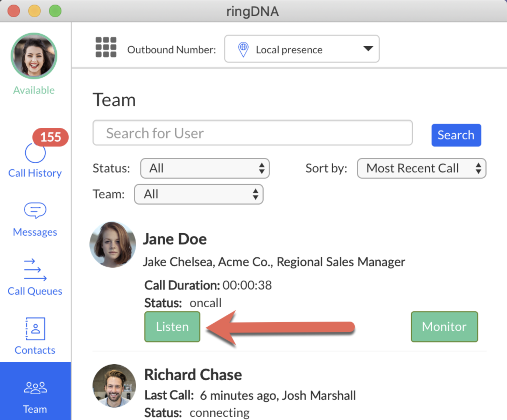Screen dimensions: 507x420
Task: Click the Local presence location pin icon
Action: click(243, 49)
